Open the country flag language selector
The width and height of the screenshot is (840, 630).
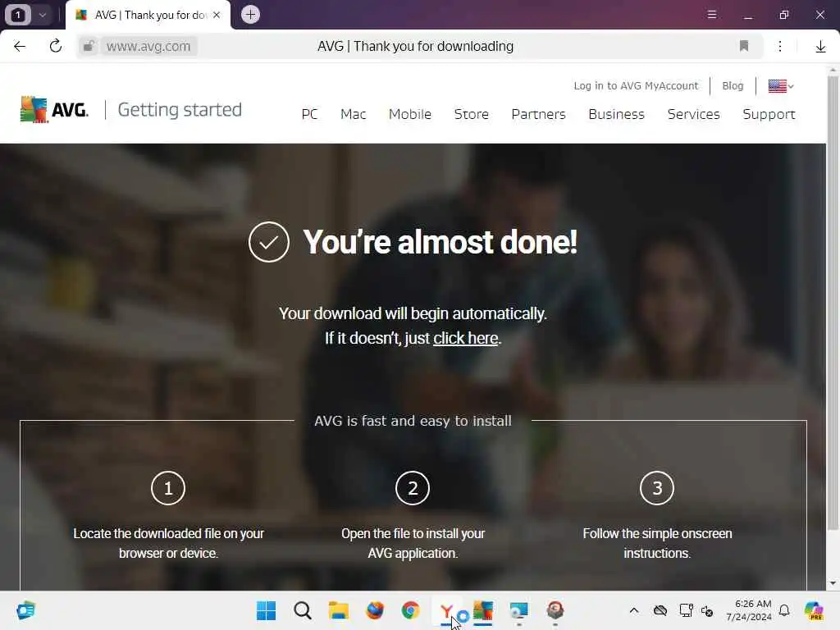point(781,85)
